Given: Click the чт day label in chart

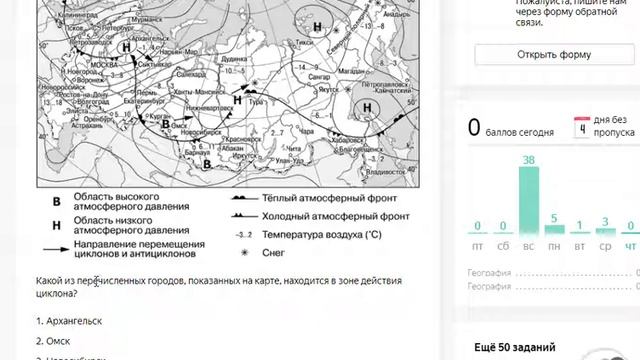Looking at the screenshot, I should pos(631,247).
